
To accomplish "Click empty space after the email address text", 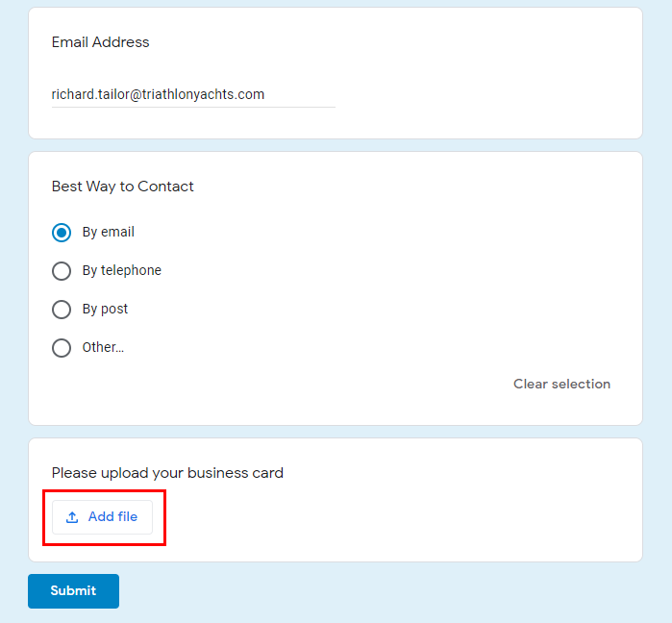I will 300,94.
